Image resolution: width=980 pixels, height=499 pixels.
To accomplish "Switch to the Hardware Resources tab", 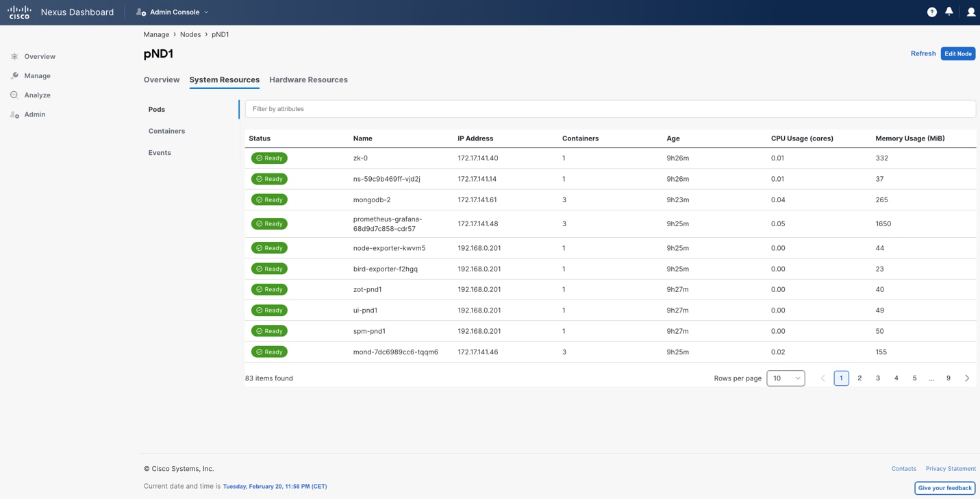I will 308,80.
